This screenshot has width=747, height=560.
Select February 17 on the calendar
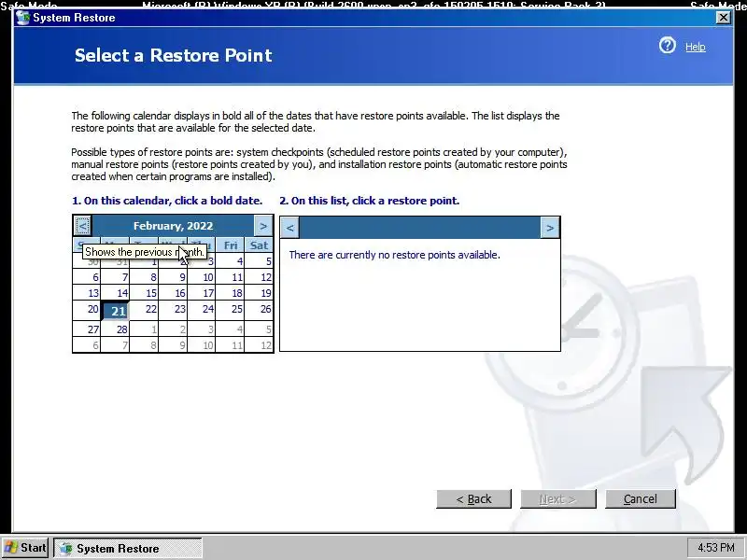202,293
